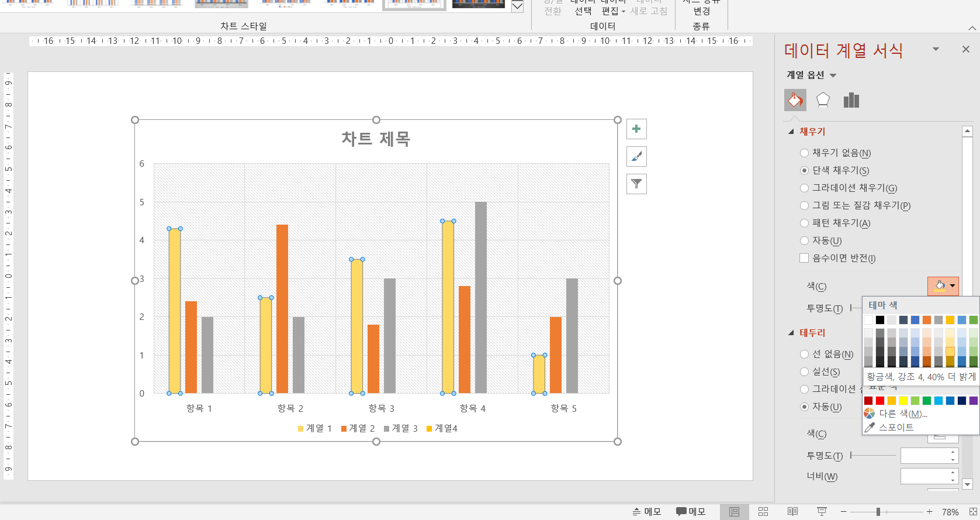Open the task pane options arrow

(x=936, y=50)
